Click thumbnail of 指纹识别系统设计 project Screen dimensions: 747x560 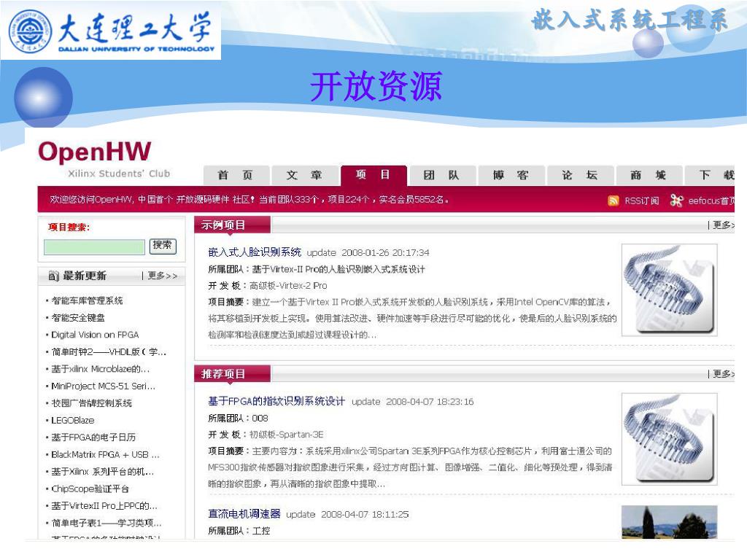670,439
